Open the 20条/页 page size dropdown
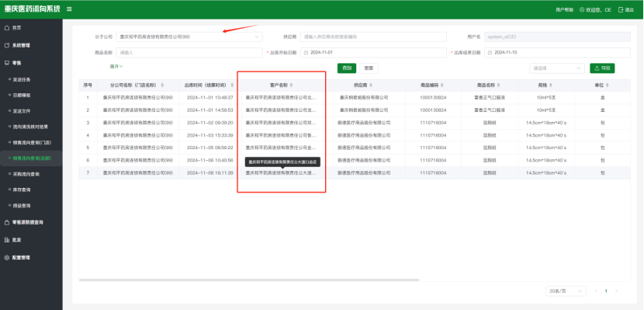Image resolution: width=644 pixels, height=310 pixels. pyautogui.click(x=566, y=291)
